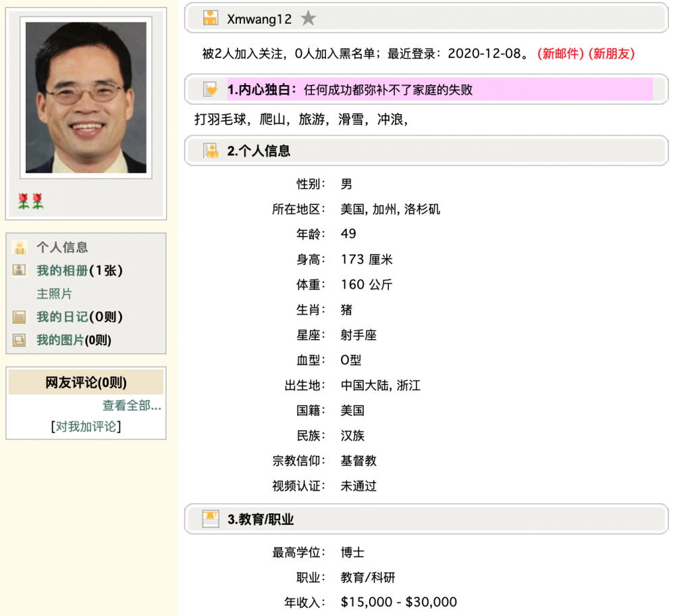675x616 pixels.
Task: Click the icon in the 2.个人信息 header
Action: click(211, 151)
